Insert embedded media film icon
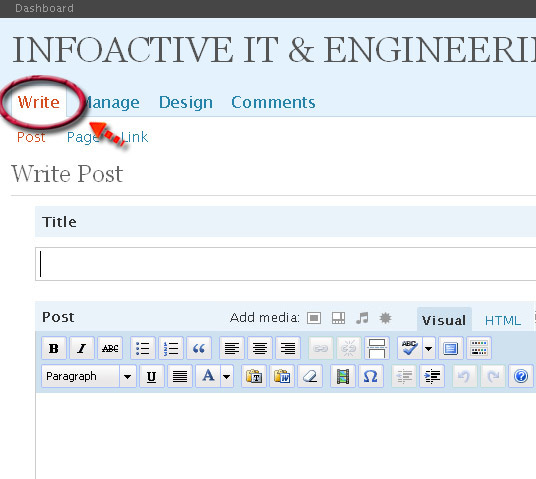Image resolution: width=536 pixels, height=479 pixels. (x=343, y=376)
